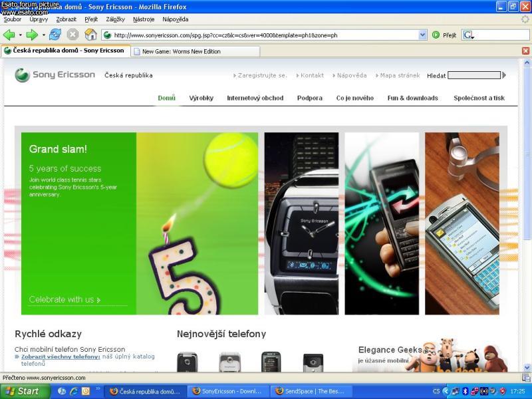The height and width of the screenshot is (399, 532).
Task: Expand the URL address bar dropdown
Action: coord(423,35)
